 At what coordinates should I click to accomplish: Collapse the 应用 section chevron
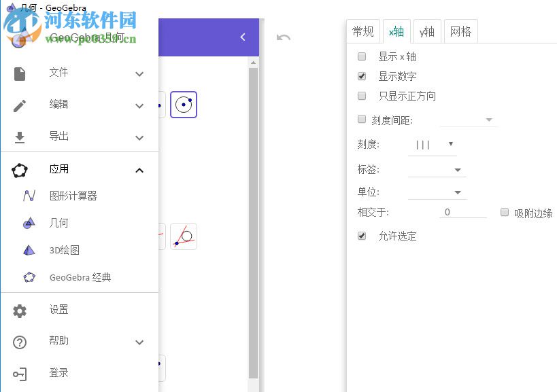click(x=139, y=171)
